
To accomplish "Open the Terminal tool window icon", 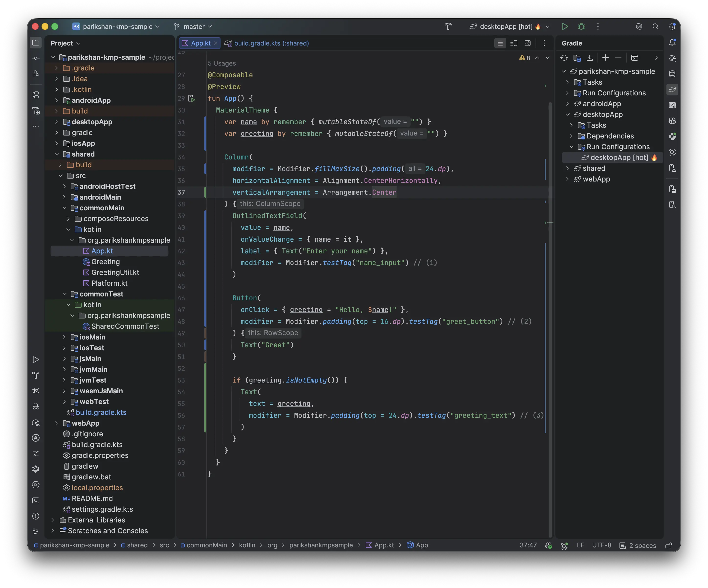I will [36, 500].
